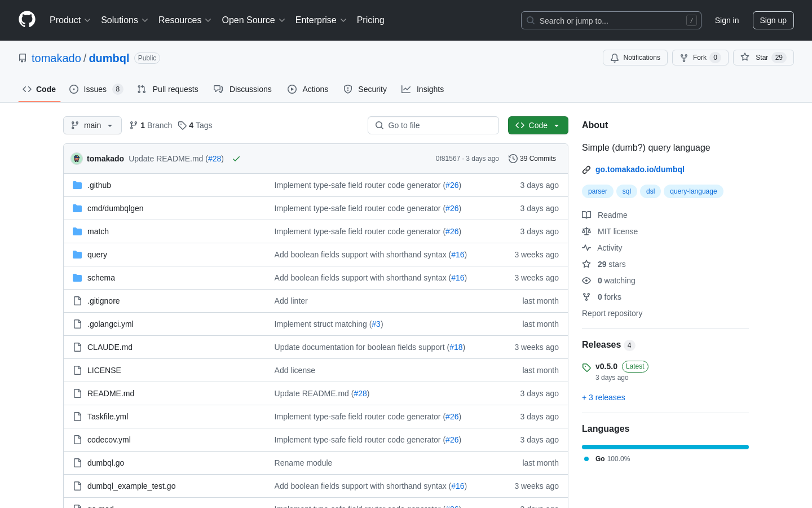Open the Security tab

tap(365, 89)
